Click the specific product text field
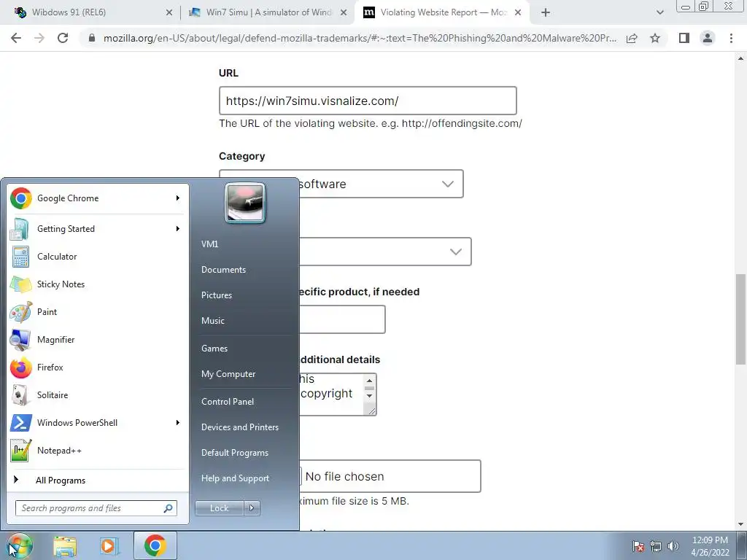The width and height of the screenshot is (747, 560). [342, 319]
